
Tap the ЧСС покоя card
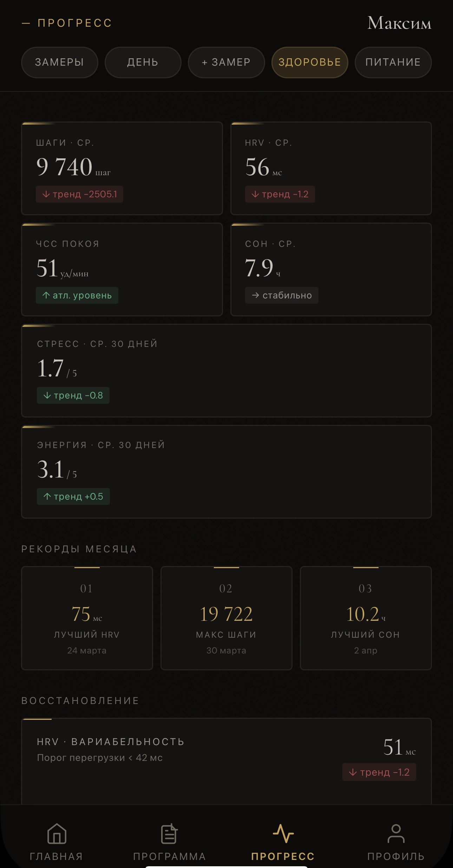click(122, 270)
